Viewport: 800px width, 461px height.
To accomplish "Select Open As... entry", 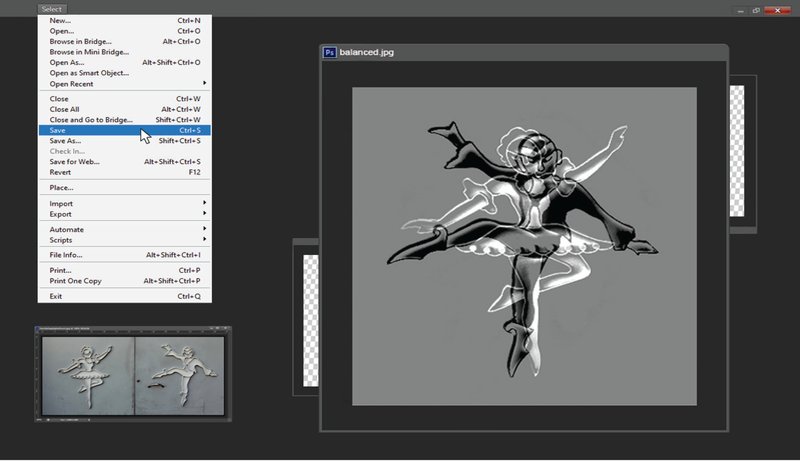I will [124, 62].
